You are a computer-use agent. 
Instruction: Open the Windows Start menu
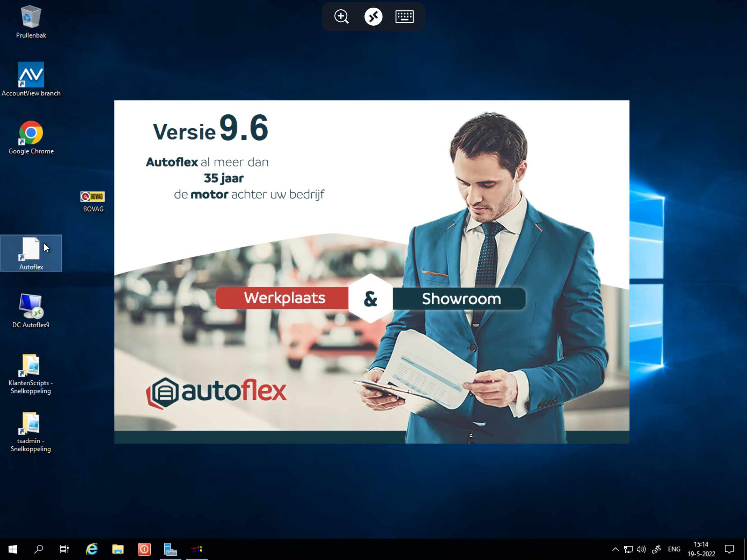pyautogui.click(x=13, y=549)
